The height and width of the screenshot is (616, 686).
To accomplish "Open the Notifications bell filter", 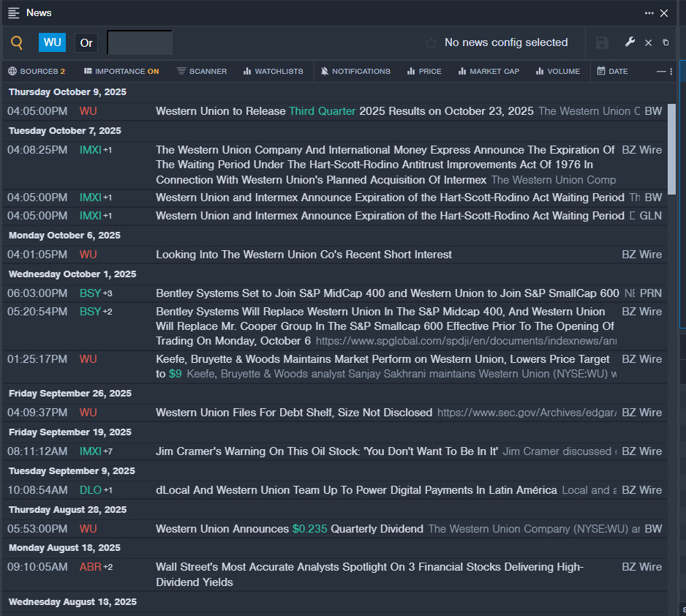I will tap(355, 71).
